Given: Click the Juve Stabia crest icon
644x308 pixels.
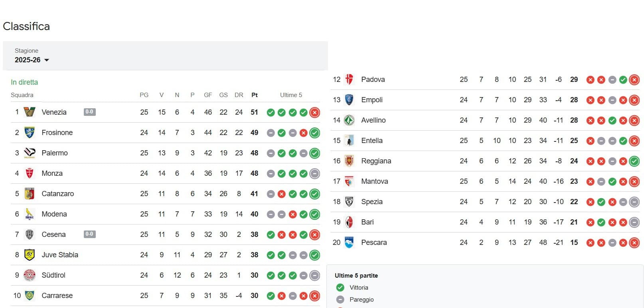Looking at the screenshot, I should [x=30, y=255].
